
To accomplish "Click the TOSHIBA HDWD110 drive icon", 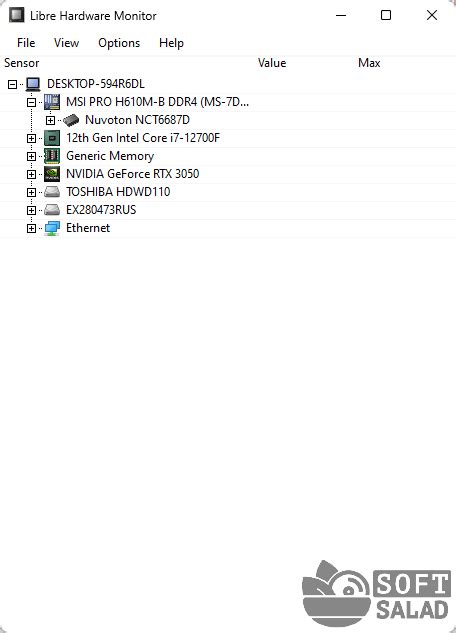I will coord(52,192).
